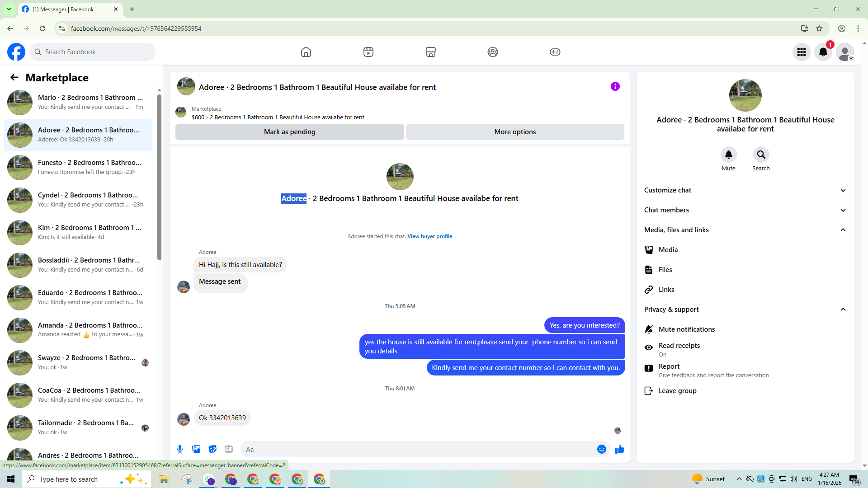Click Mark as pending button

(x=289, y=132)
